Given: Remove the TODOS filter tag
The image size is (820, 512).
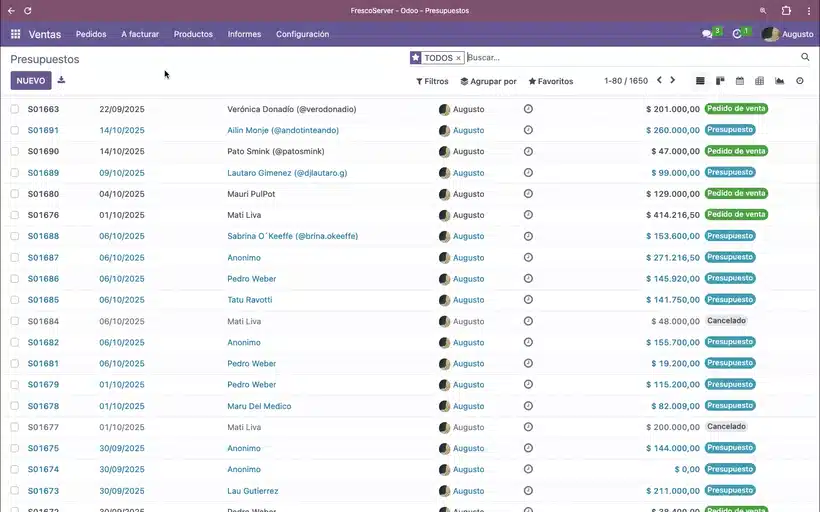Looking at the screenshot, I should coord(459,58).
